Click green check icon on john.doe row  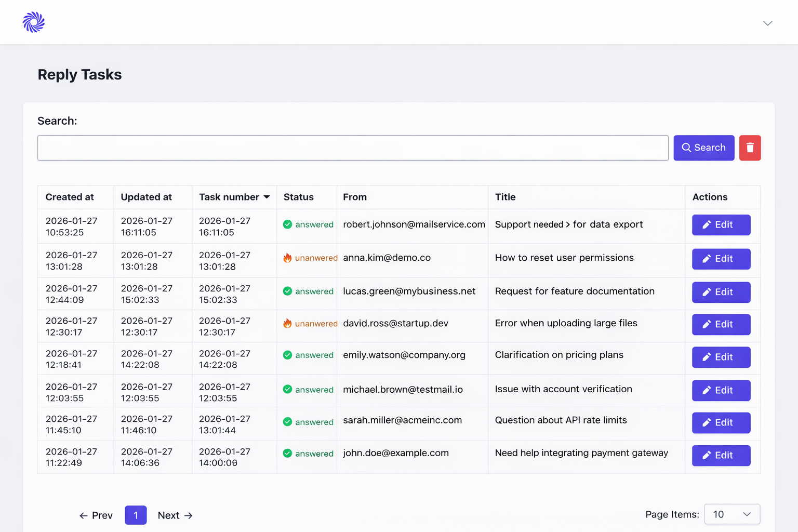287,454
